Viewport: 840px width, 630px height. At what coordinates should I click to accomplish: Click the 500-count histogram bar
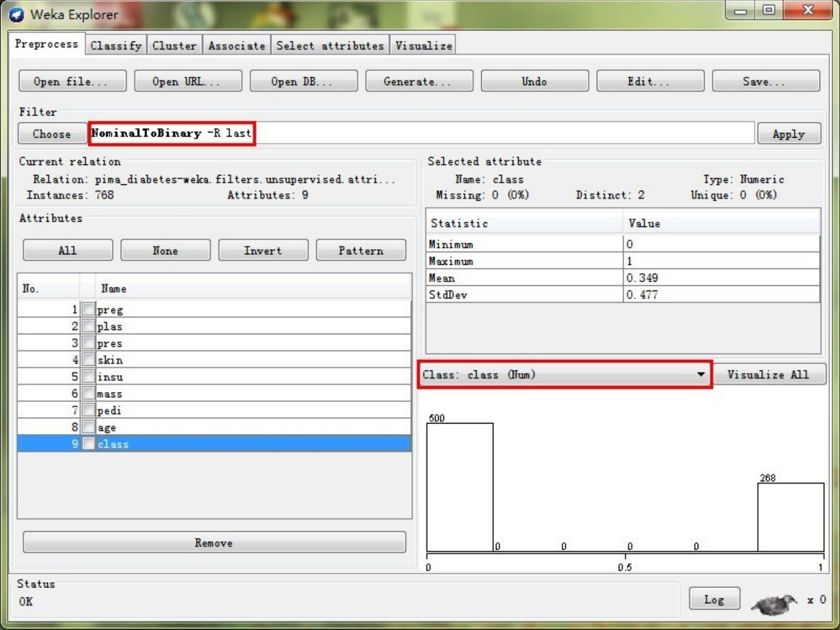point(460,487)
